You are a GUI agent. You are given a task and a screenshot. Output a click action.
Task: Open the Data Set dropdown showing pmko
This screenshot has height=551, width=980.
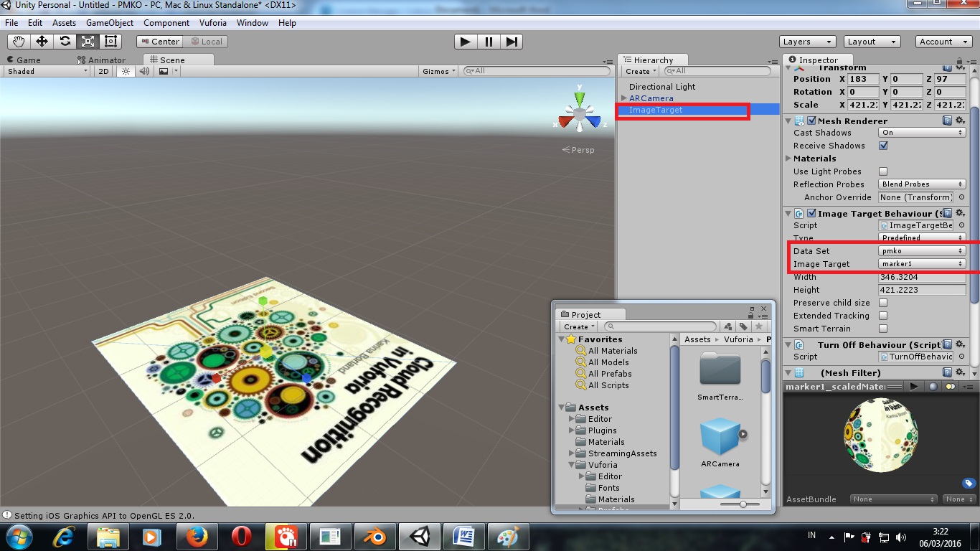(922, 251)
